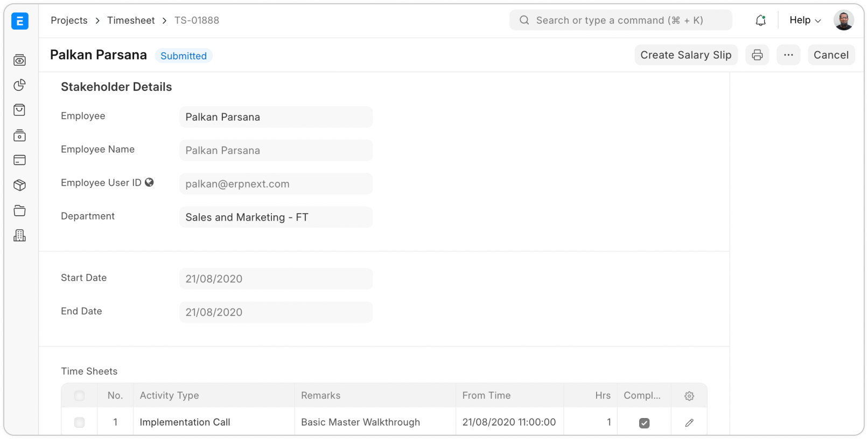Screen dimensions: 868x439
Task: Expand the Help dropdown menu
Action: (805, 20)
